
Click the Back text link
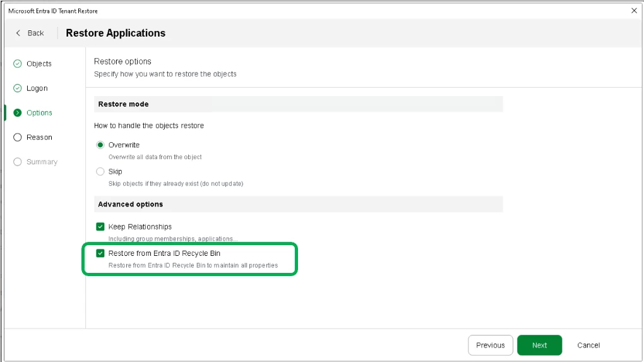coord(36,33)
